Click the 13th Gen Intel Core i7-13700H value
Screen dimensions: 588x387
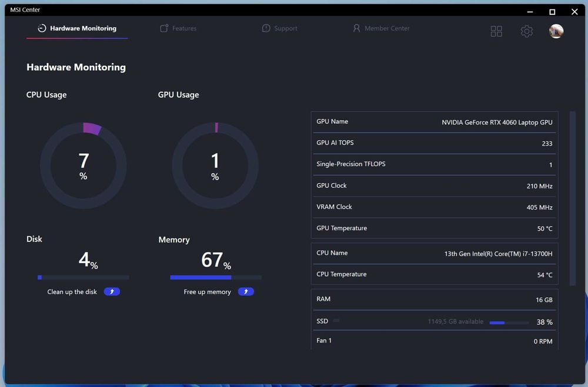click(499, 254)
